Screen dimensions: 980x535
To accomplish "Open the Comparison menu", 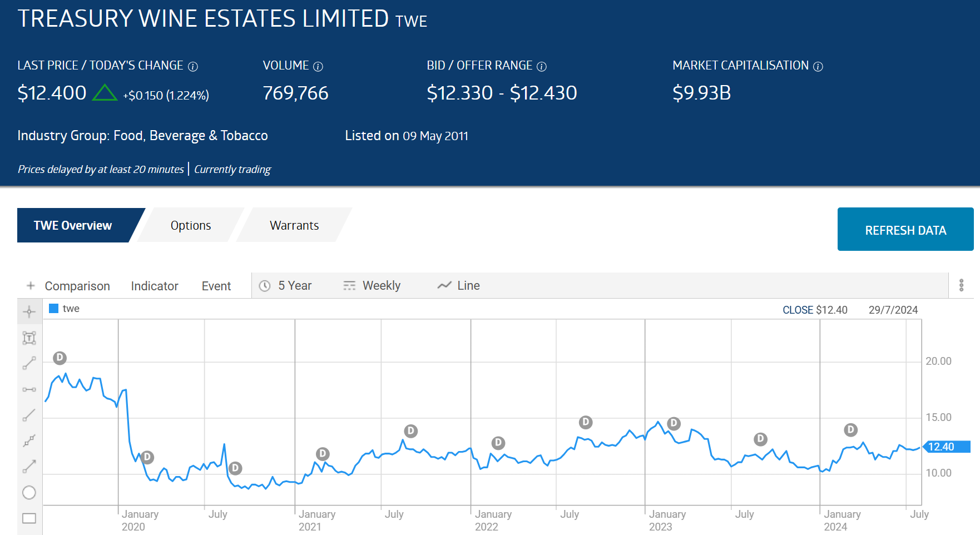I will [x=77, y=286].
